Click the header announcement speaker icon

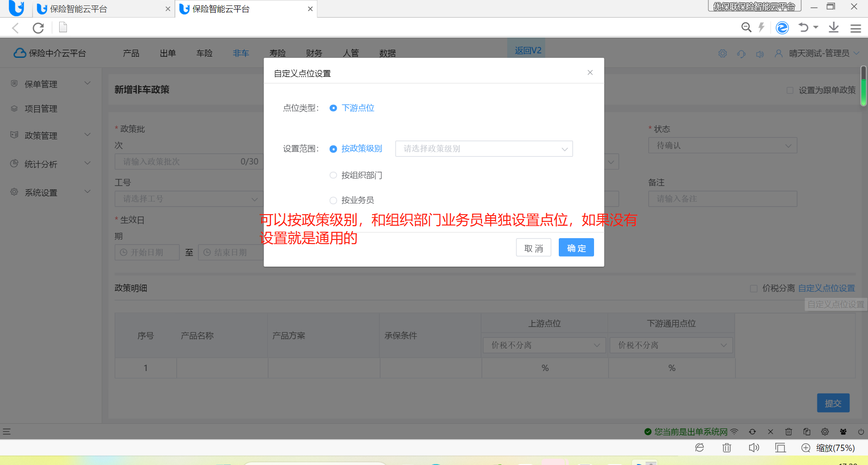[x=760, y=54]
